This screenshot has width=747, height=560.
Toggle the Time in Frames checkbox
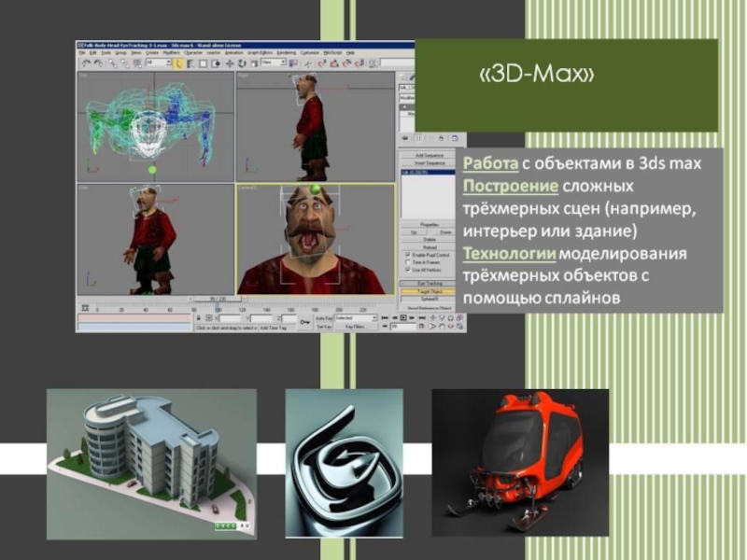click(x=406, y=262)
